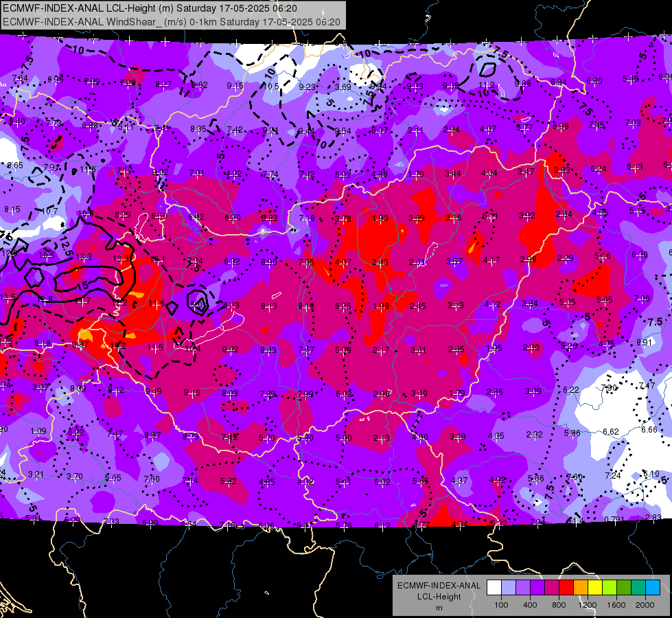
Task: Click the grid value 10.7
Action: point(49,211)
